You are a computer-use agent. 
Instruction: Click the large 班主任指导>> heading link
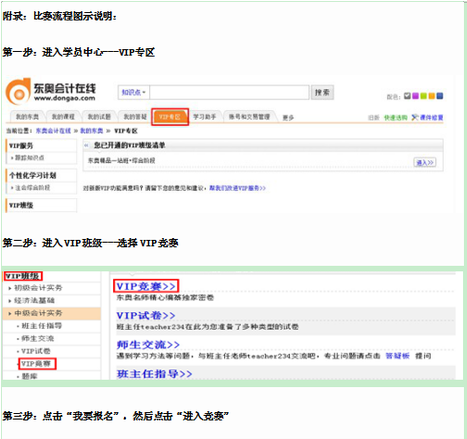click(x=154, y=374)
